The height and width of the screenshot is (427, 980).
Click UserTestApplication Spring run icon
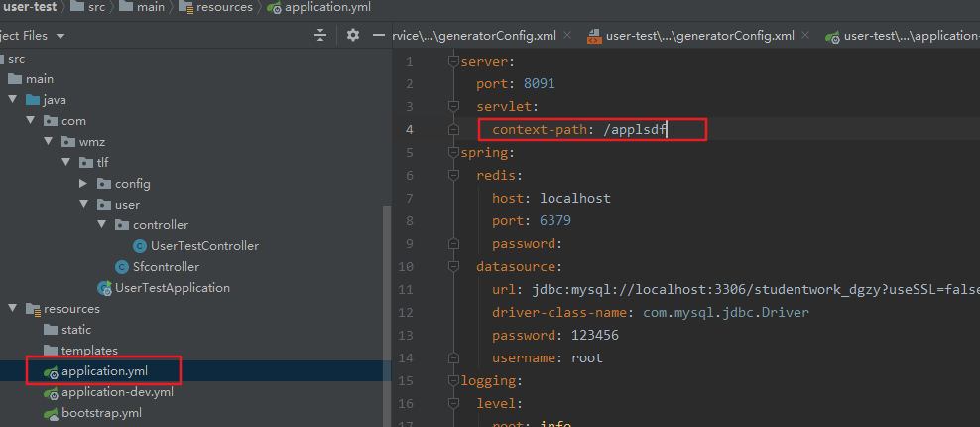[104, 288]
